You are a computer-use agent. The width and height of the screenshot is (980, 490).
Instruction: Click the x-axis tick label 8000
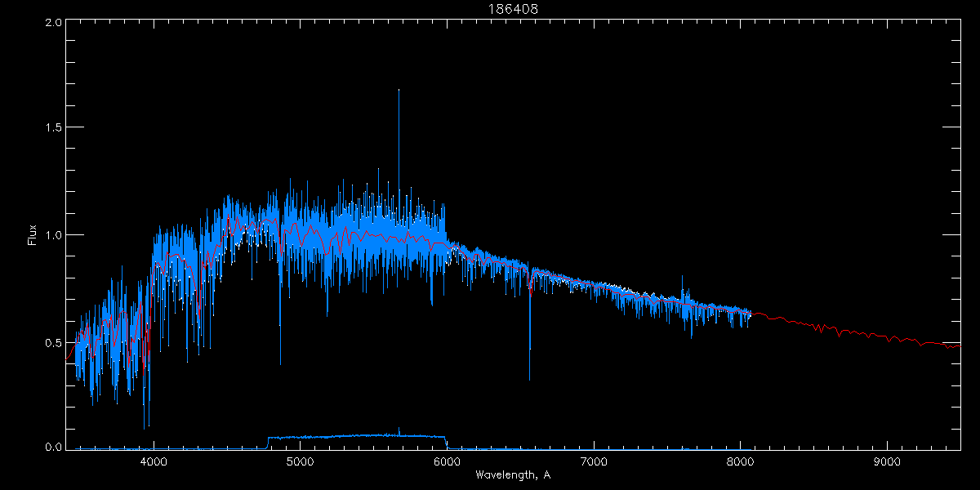[740, 461]
